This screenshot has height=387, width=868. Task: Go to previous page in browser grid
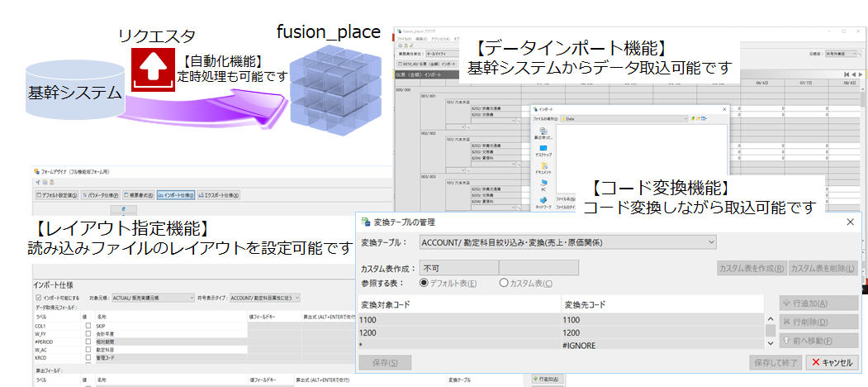coord(853,74)
